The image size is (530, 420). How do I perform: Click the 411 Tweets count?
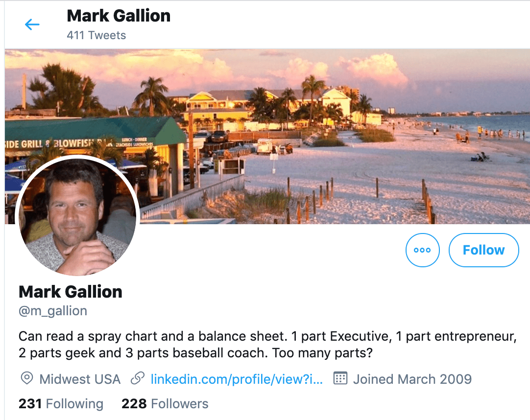click(96, 35)
